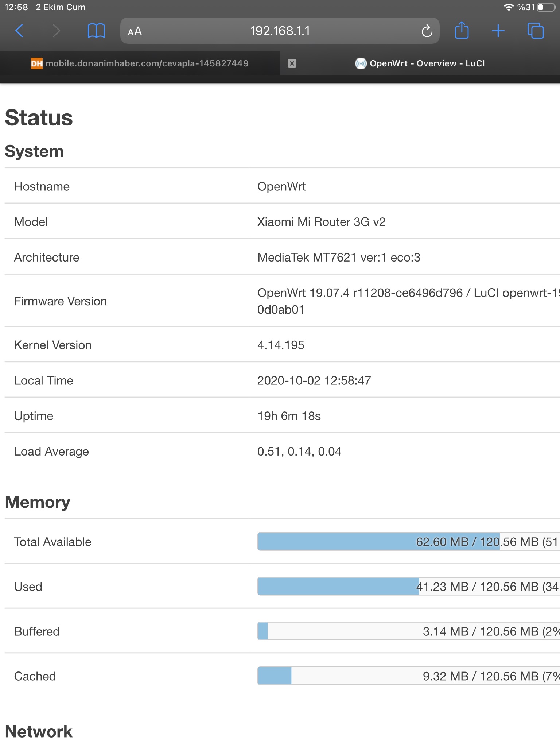The image size is (560, 747).
Task: Open the share sheet icon
Action: (x=462, y=30)
